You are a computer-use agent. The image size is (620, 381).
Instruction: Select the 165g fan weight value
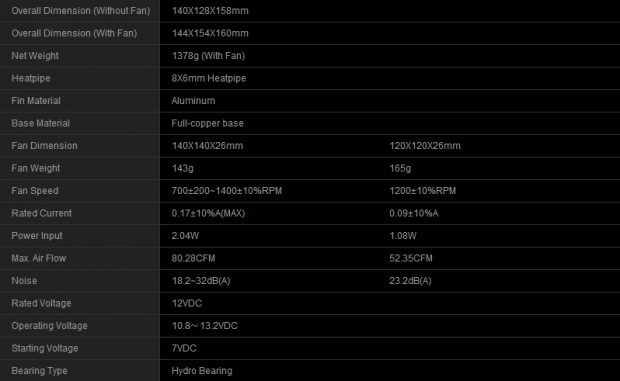400,168
